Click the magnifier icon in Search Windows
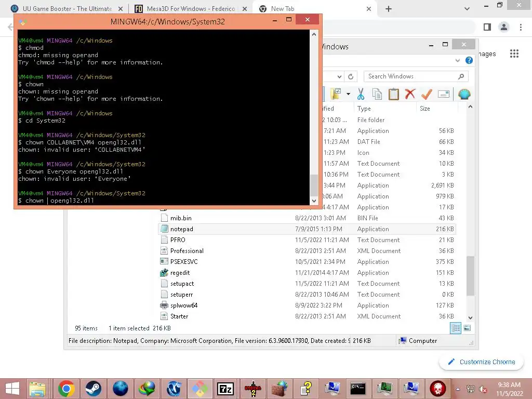The height and width of the screenshot is (399, 532). [461, 76]
